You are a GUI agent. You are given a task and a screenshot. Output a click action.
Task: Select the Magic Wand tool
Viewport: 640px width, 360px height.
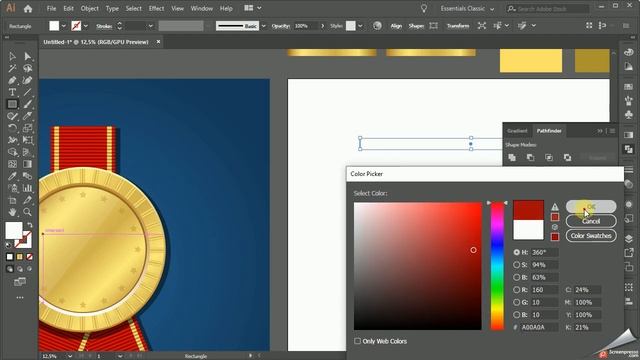point(12,68)
